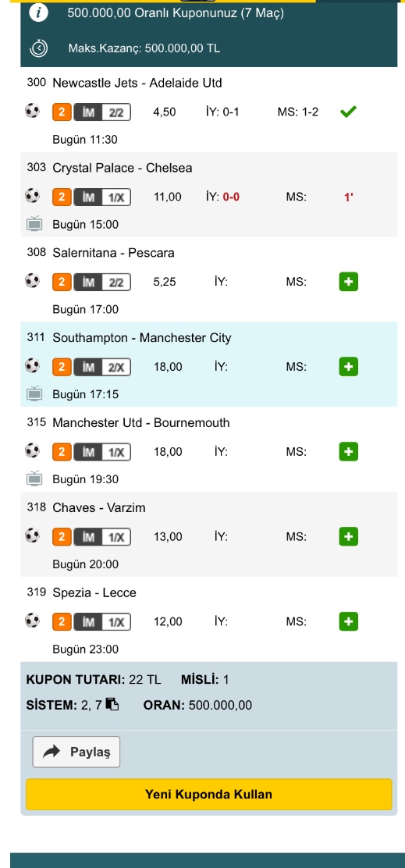Click the copy icon next to SİSTEM 2, 7

pyautogui.click(x=112, y=705)
